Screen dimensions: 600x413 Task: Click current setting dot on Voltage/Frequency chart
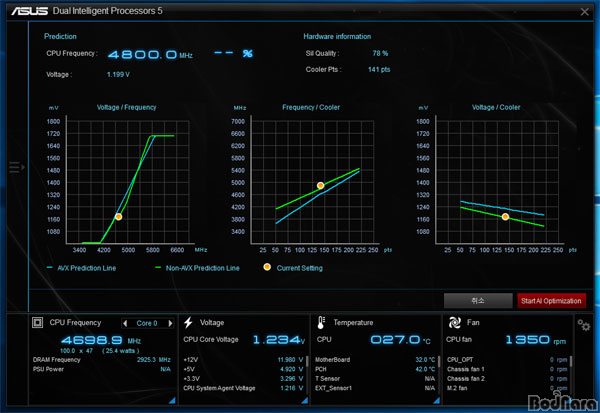119,217
